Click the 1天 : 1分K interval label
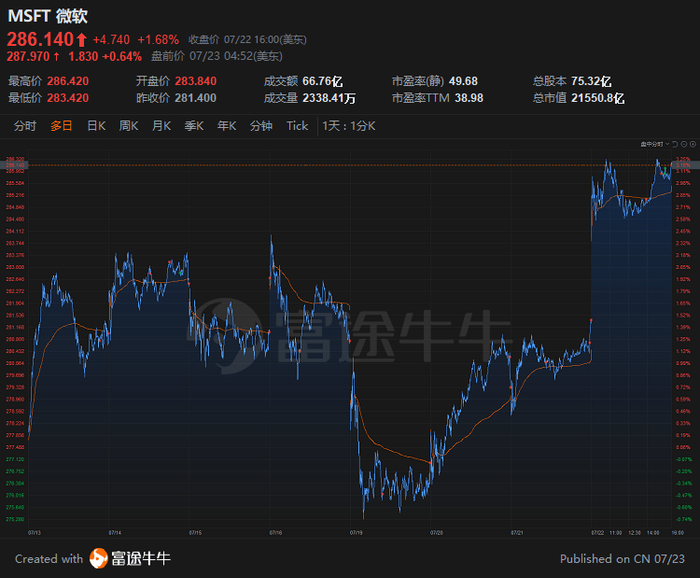Viewport: 700px width, 578px height. coord(349,126)
